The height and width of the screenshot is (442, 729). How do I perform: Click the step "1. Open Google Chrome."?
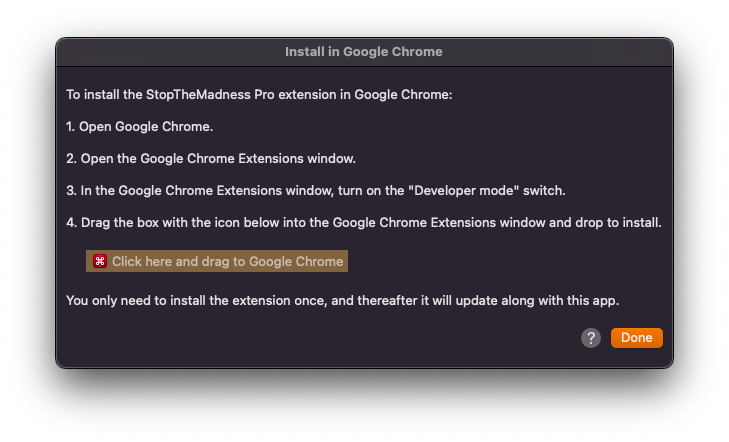click(x=139, y=126)
